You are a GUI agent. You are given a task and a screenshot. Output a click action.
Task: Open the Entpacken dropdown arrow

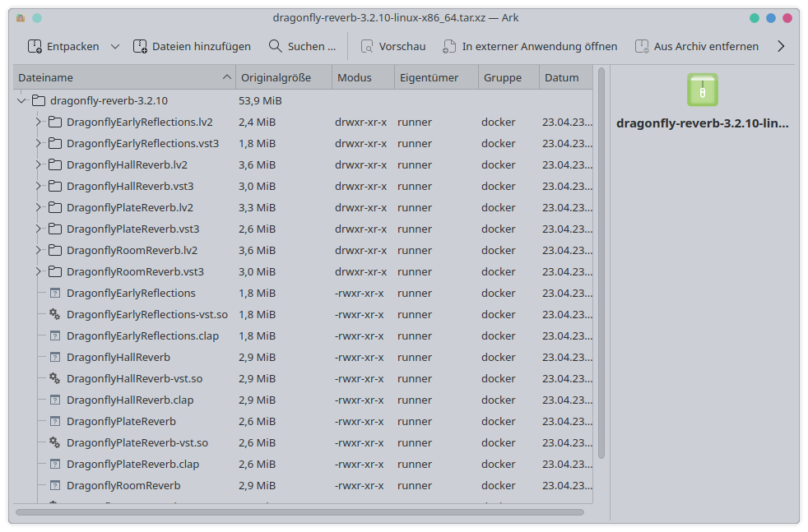(x=115, y=46)
